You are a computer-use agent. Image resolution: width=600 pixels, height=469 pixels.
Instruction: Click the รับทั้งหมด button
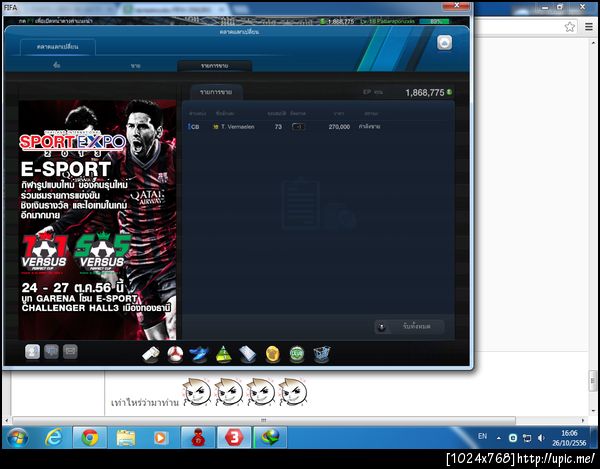point(409,327)
